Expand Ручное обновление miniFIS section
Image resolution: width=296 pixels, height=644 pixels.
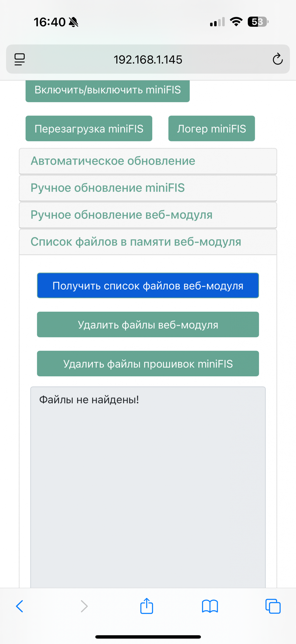coord(148,188)
